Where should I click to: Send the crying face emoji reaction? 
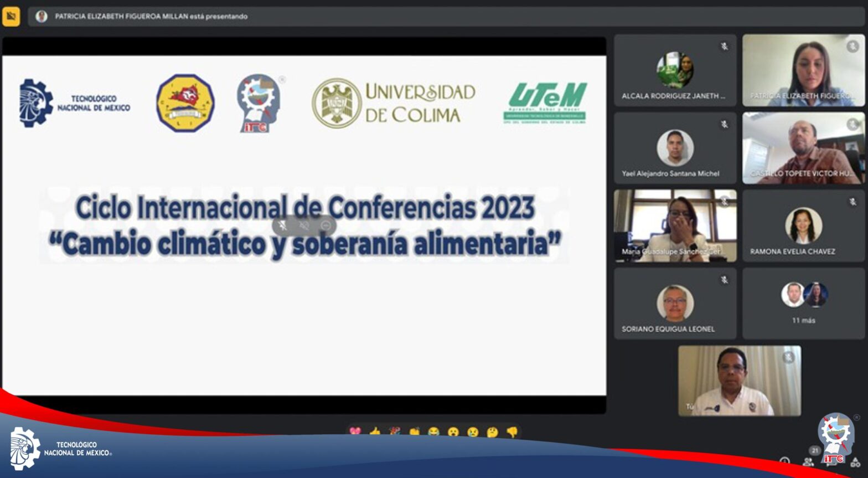coord(473,431)
